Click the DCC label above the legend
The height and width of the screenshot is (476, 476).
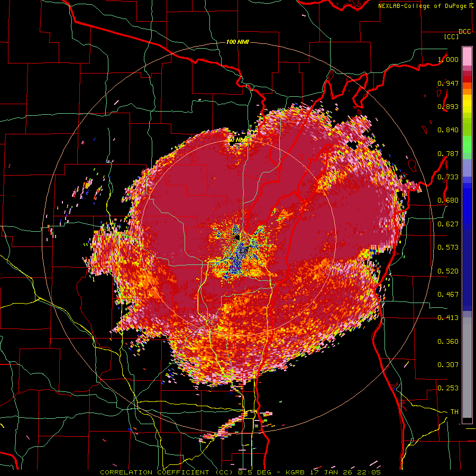464,32
